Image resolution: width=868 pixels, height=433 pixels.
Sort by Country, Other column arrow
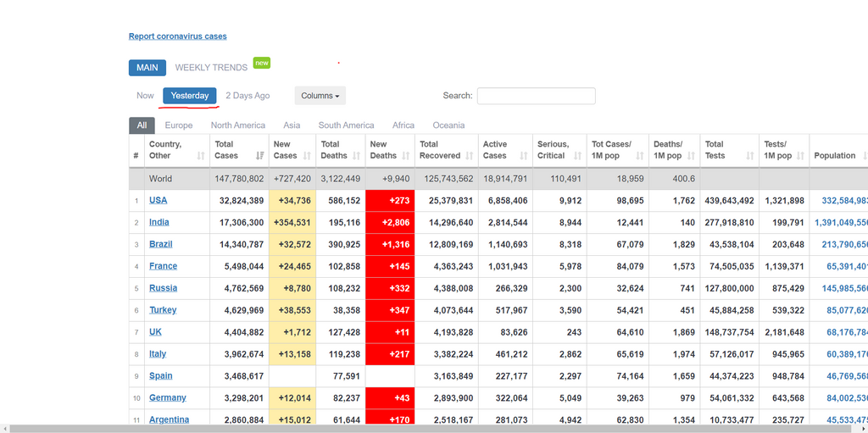[201, 156]
